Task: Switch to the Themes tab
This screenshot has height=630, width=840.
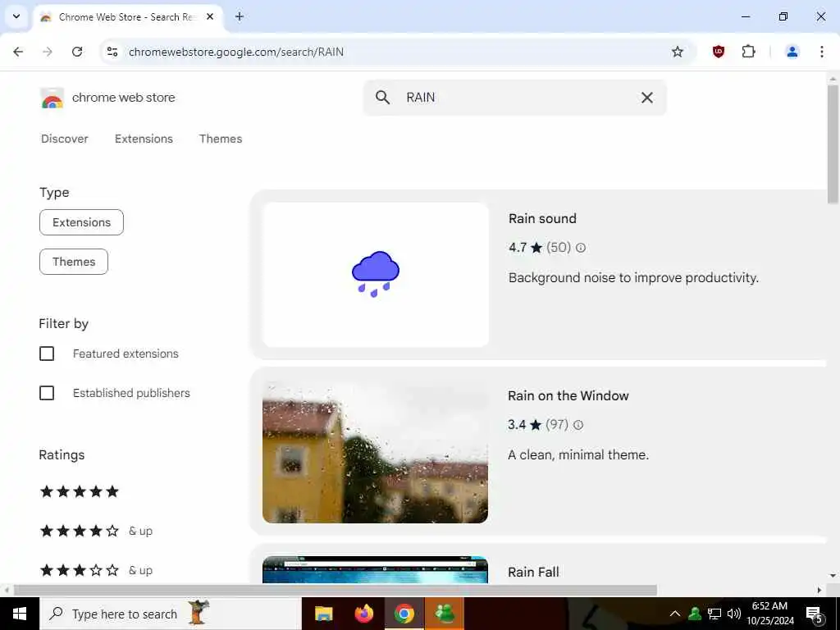Action: [x=221, y=139]
